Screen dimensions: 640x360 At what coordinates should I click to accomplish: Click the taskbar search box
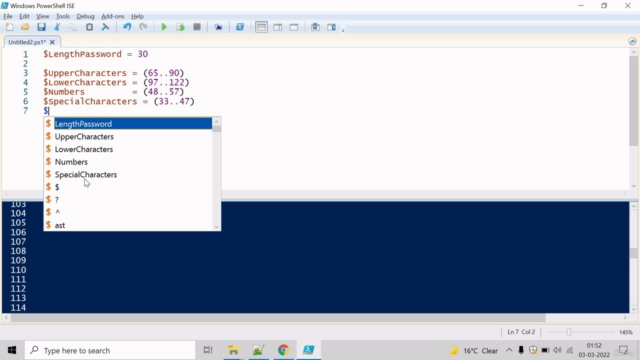click(110, 350)
